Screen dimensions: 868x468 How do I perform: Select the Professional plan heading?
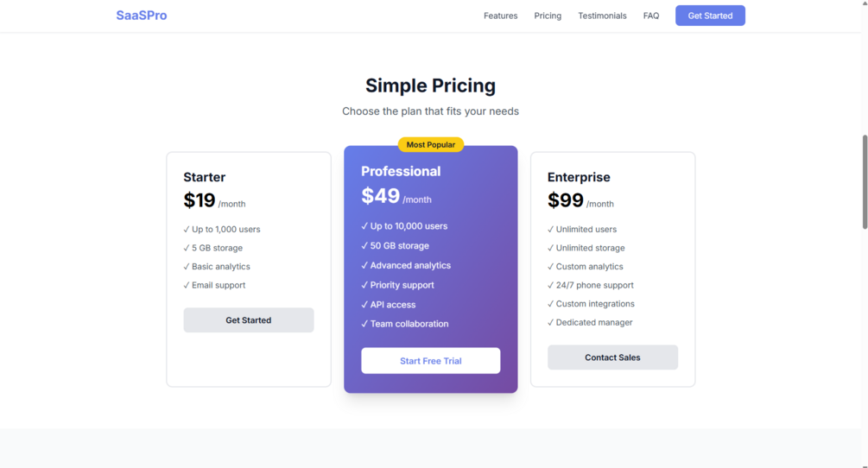(401, 172)
